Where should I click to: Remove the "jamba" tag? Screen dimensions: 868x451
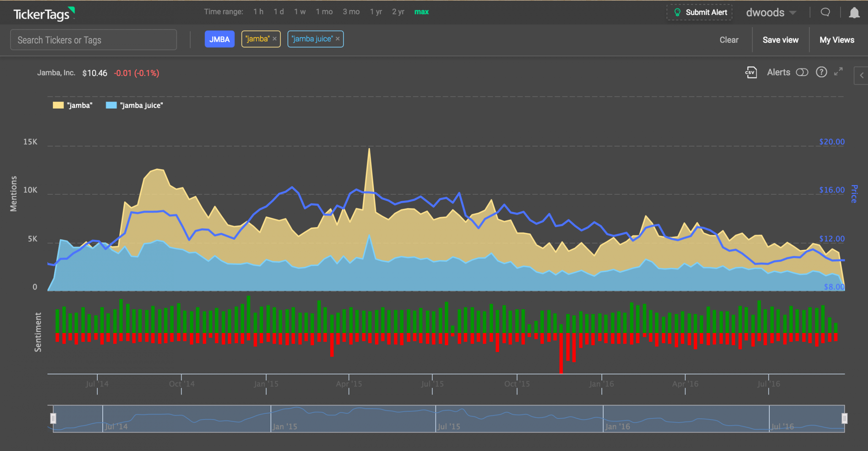(275, 39)
